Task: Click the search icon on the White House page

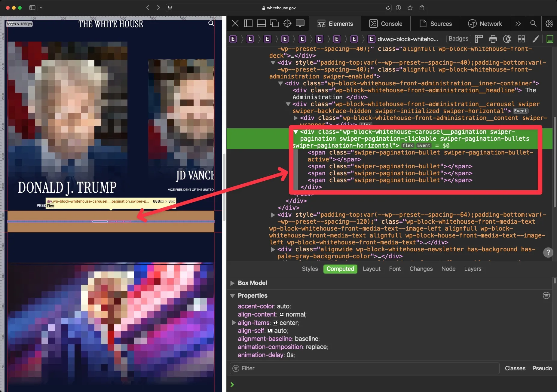Action: coord(211,23)
